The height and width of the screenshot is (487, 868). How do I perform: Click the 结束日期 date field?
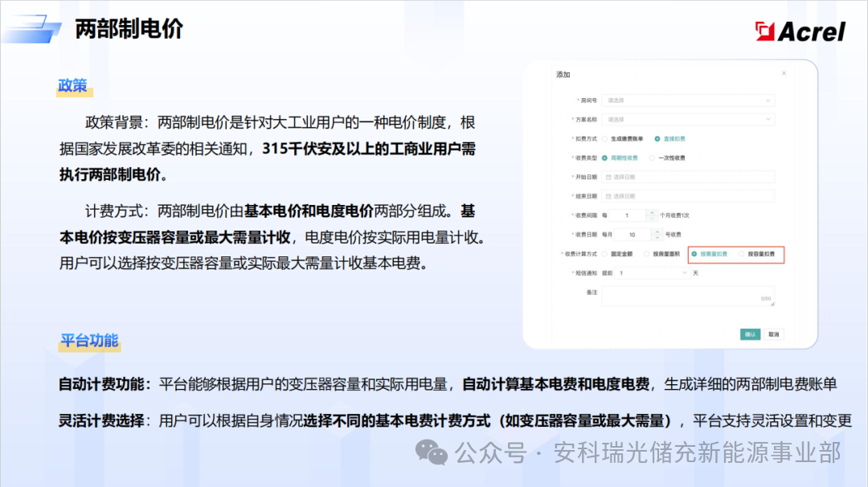tap(688, 196)
